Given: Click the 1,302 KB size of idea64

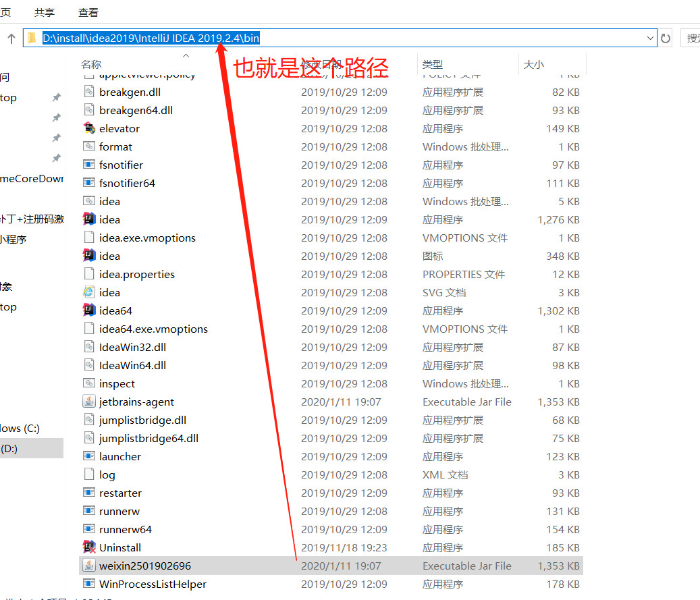Looking at the screenshot, I should tap(558, 310).
